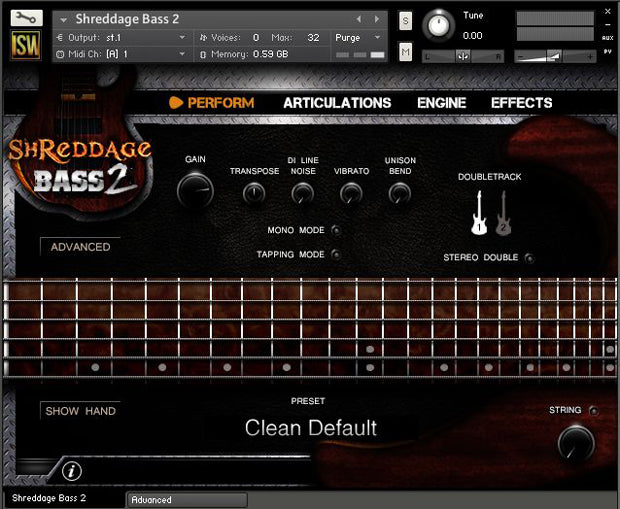Toggle the PV button on right edge
The height and width of the screenshot is (509, 620).
pos(607,51)
